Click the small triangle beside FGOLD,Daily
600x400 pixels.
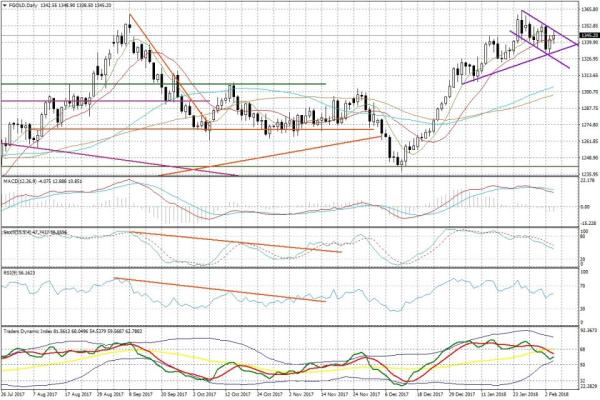[5, 5]
